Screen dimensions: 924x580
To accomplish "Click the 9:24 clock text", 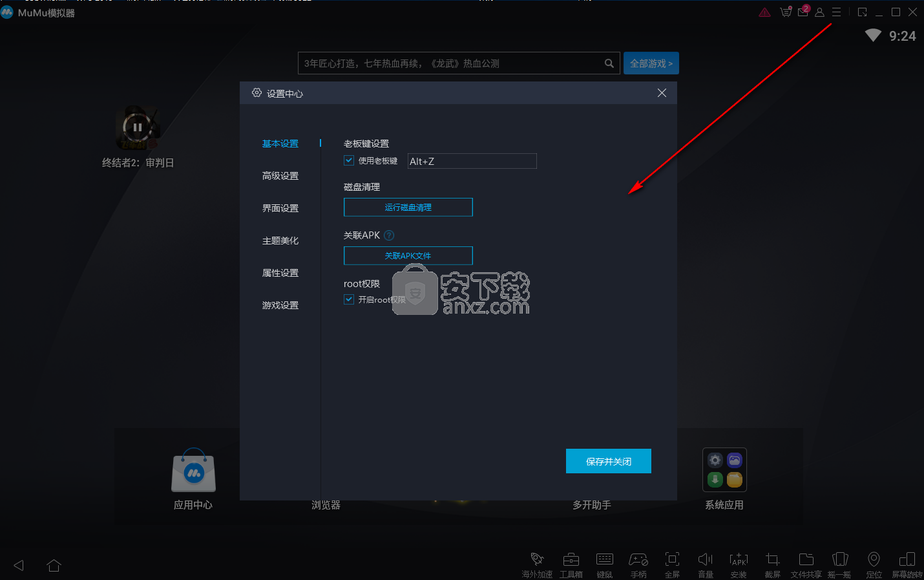I will pyautogui.click(x=903, y=36).
